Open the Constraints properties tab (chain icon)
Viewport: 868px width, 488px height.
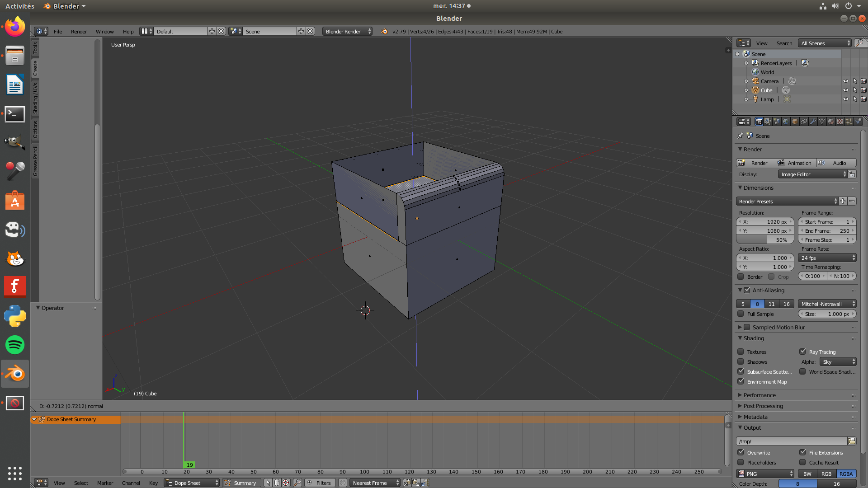click(x=804, y=122)
